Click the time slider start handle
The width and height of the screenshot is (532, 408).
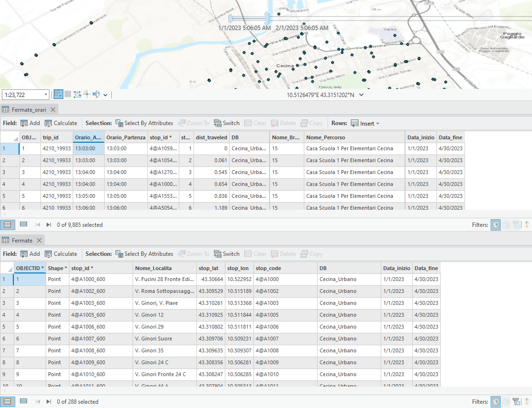click(231, 19)
